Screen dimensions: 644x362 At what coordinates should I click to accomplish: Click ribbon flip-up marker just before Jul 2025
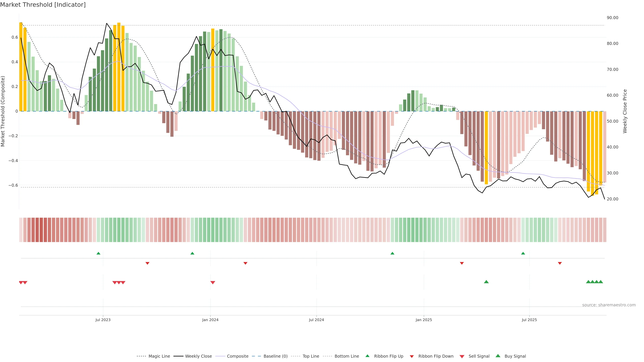pyautogui.click(x=523, y=253)
